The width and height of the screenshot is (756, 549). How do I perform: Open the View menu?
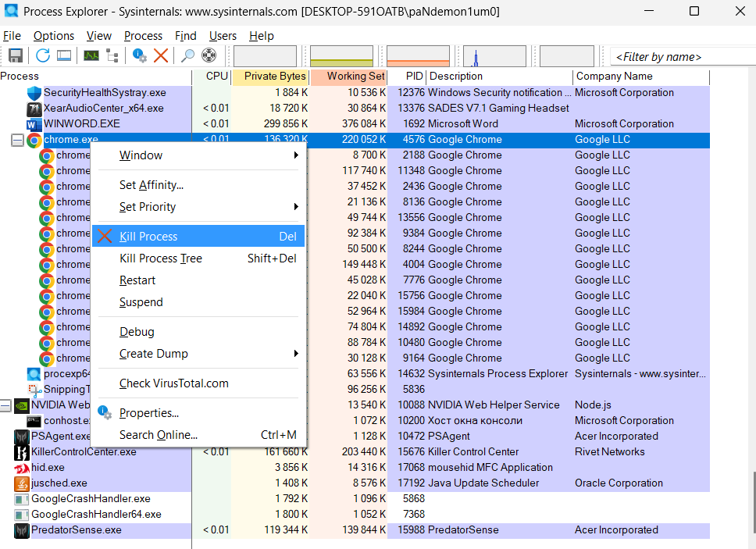99,36
